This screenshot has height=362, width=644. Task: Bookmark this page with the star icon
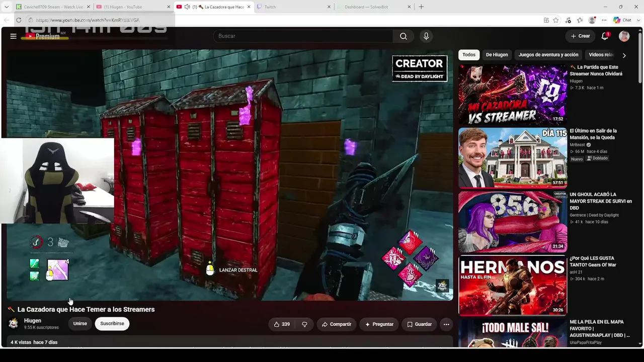coord(556,20)
